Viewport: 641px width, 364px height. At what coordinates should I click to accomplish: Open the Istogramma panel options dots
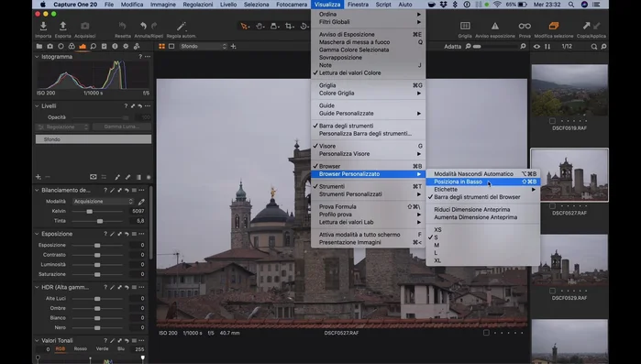148,56
